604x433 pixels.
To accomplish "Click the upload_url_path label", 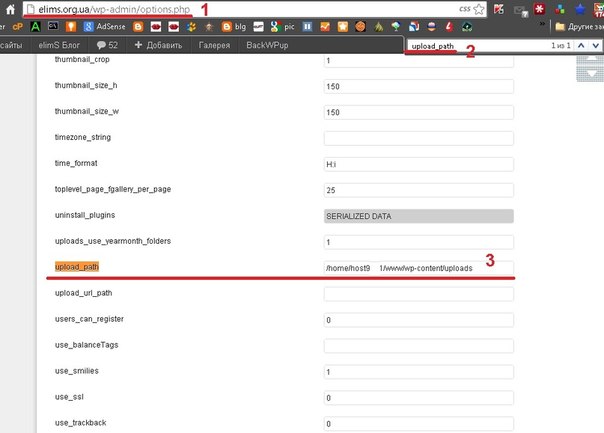I will (83, 293).
